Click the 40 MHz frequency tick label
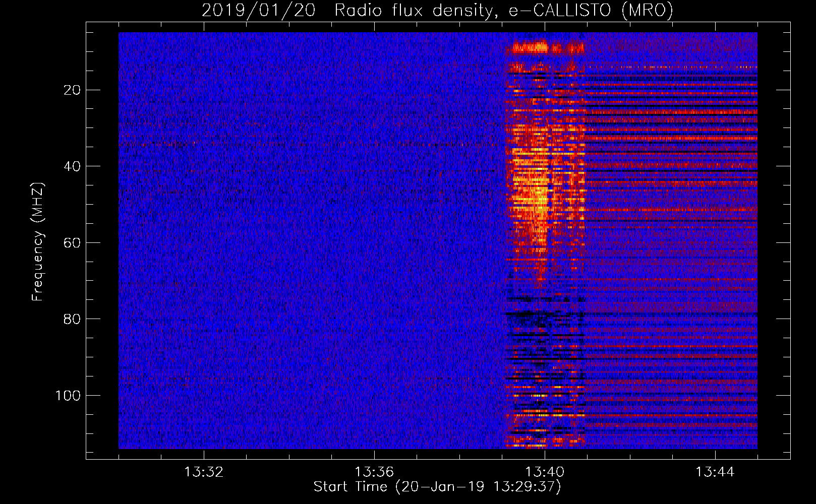Screen dimensions: 816x504 pos(73,166)
